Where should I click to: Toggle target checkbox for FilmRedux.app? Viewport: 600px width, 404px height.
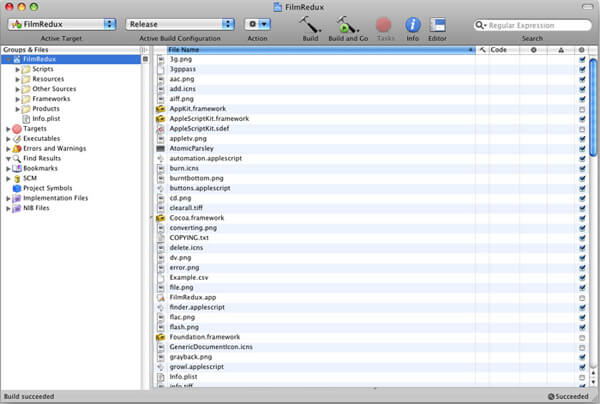pos(581,297)
